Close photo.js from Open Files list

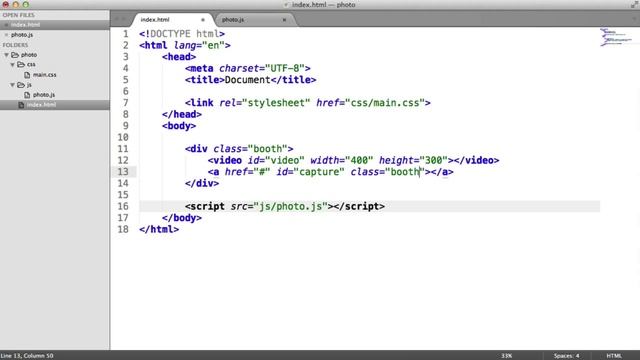6,35
